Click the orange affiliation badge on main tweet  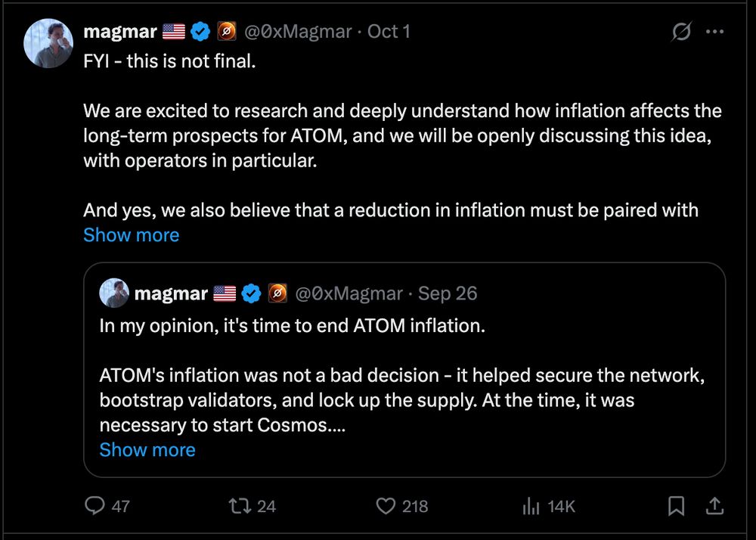(x=226, y=32)
